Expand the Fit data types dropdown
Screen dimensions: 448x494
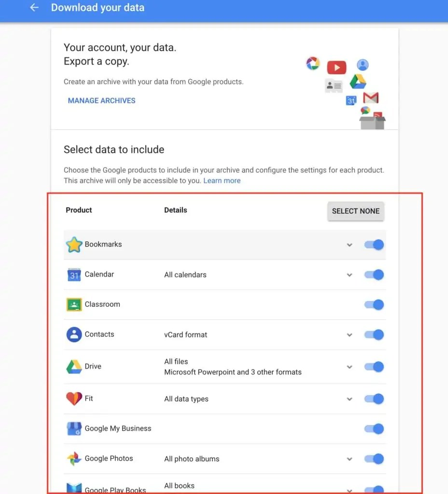350,399
